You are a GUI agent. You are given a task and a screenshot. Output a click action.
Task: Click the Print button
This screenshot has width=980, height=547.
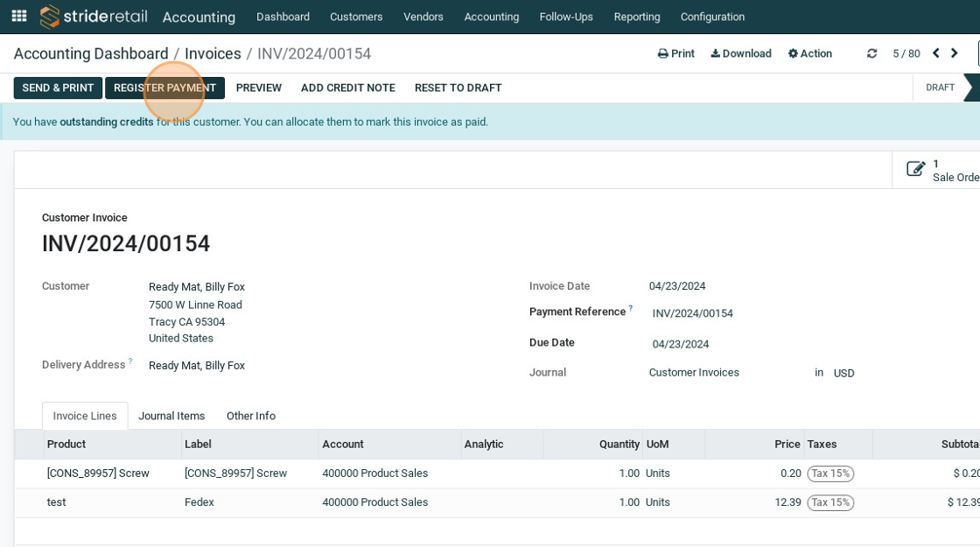point(676,53)
